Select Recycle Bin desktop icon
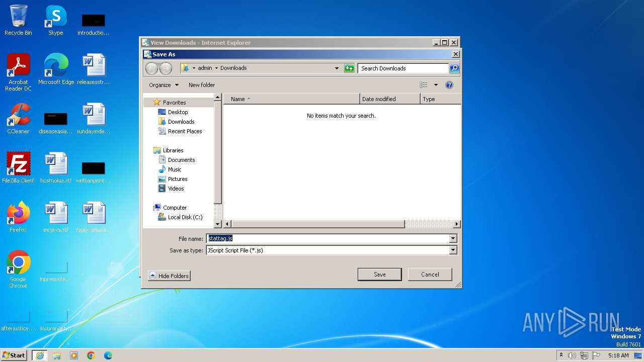The image size is (644, 362). click(18, 20)
